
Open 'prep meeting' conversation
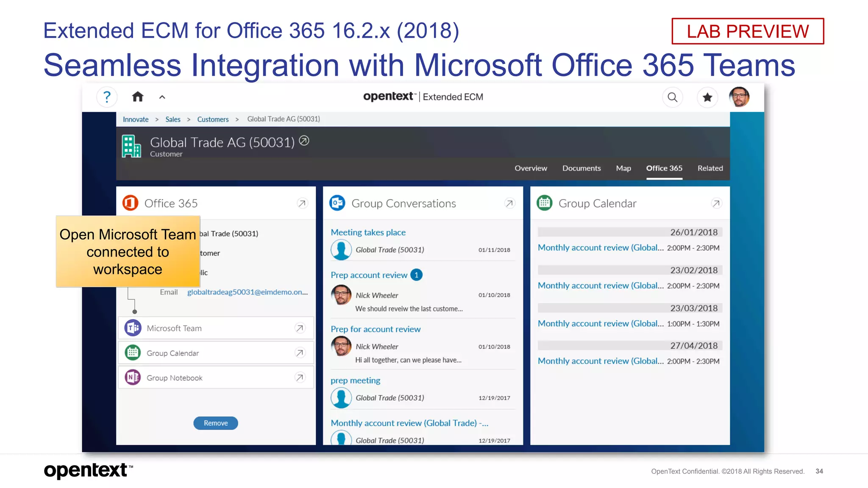tap(356, 380)
